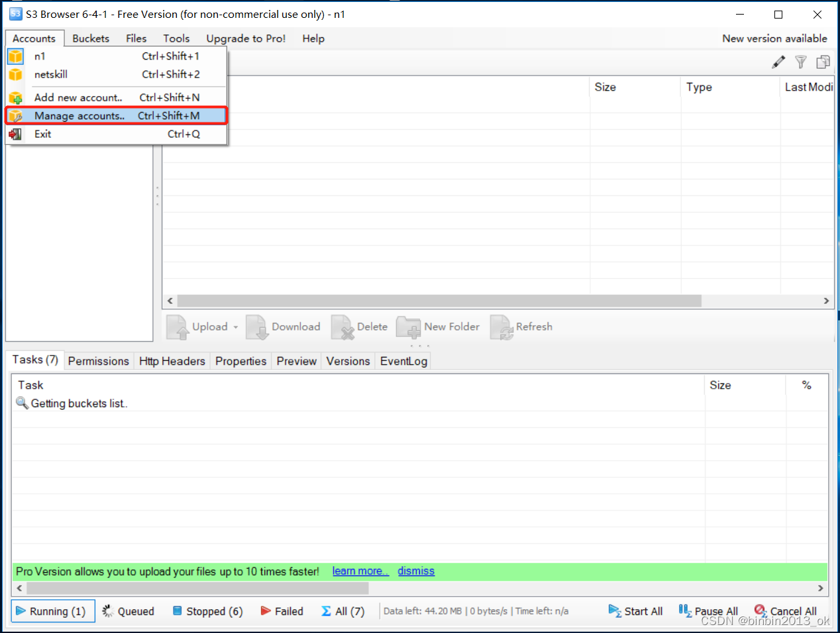
Task: Click the S3 Browser title bar icon
Action: [15, 14]
